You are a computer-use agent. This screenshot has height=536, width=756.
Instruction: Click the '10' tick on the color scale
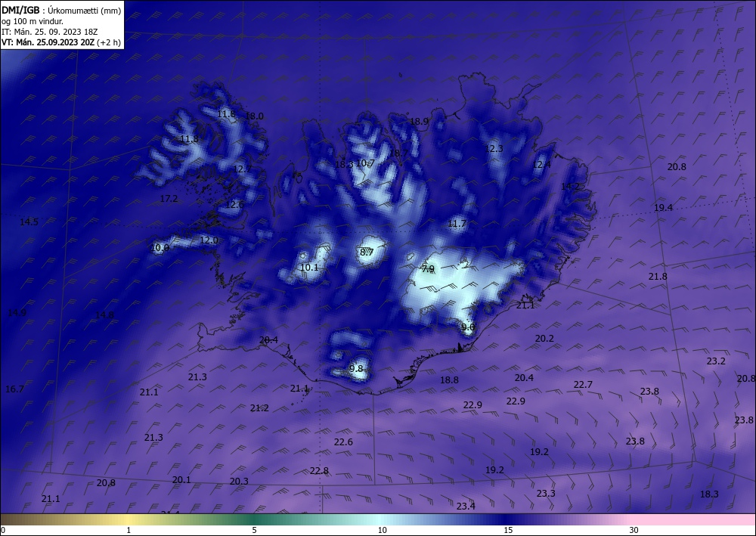tap(383, 530)
